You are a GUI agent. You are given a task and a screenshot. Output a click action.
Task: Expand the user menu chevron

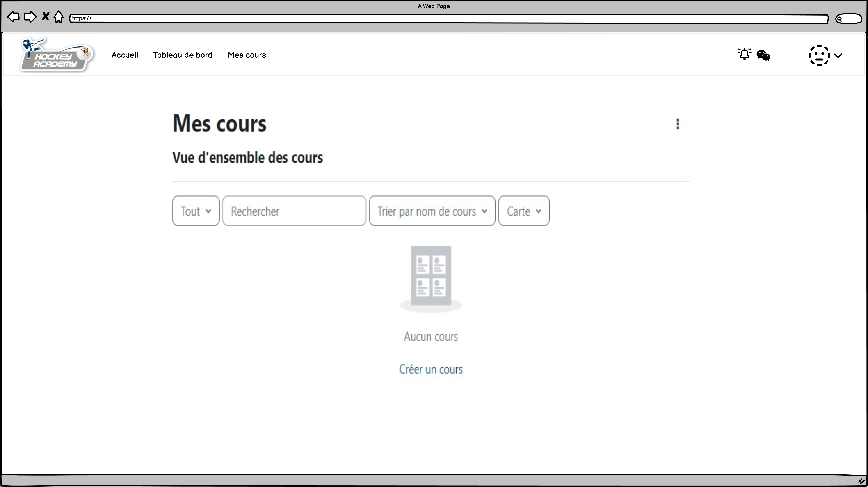pos(838,56)
